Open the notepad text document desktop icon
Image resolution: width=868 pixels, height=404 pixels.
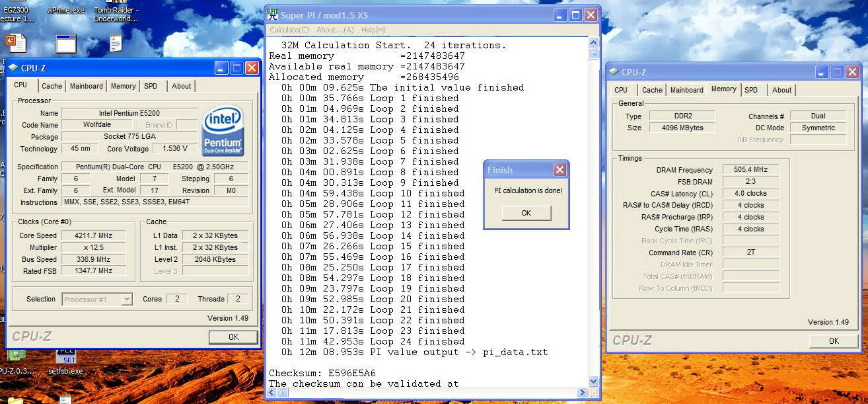pos(116,43)
